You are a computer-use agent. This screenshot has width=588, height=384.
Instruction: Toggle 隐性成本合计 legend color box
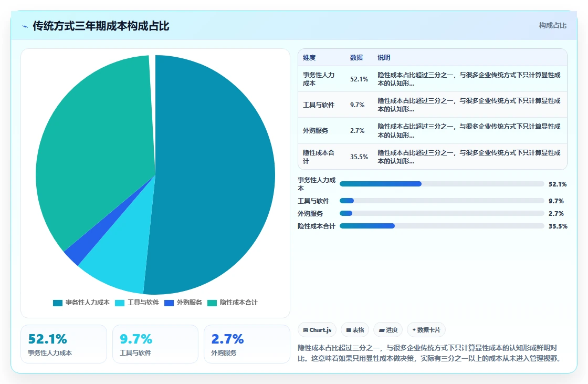(212, 303)
